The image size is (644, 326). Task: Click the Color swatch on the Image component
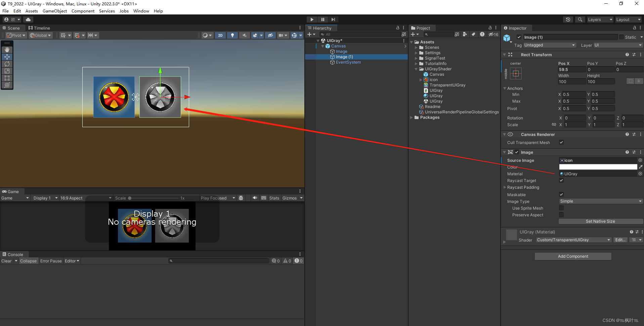pyautogui.click(x=598, y=167)
